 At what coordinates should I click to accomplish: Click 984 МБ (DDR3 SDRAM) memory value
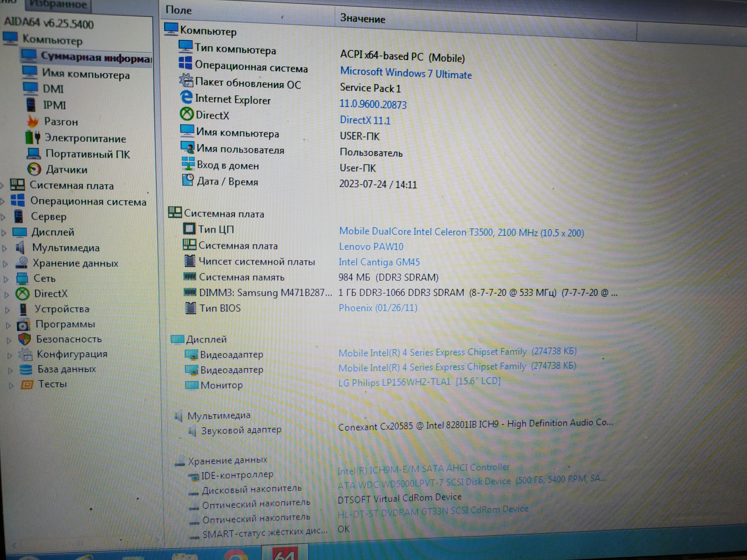click(388, 277)
